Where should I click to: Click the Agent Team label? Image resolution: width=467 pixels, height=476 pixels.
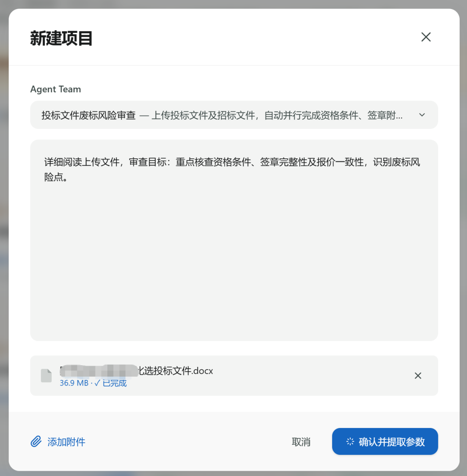tap(55, 89)
